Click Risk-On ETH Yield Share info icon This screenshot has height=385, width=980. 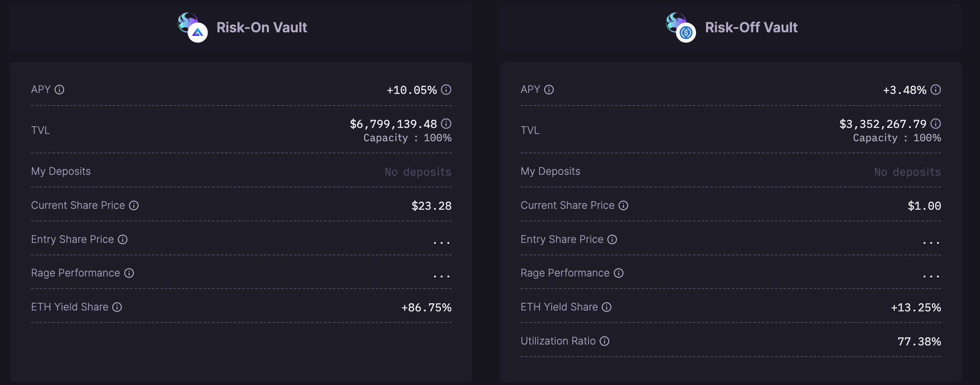pos(117,307)
